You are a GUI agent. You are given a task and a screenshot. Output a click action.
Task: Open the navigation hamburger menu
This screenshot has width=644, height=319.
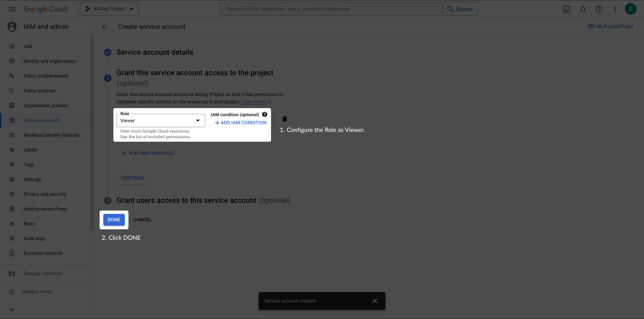(x=12, y=9)
